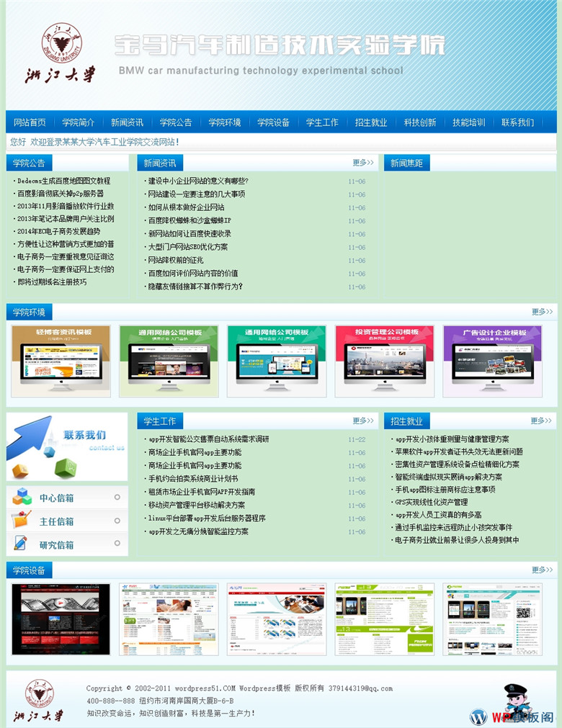Click the 主任信箱 label
The width and height of the screenshot is (562, 728).
(x=57, y=521)
